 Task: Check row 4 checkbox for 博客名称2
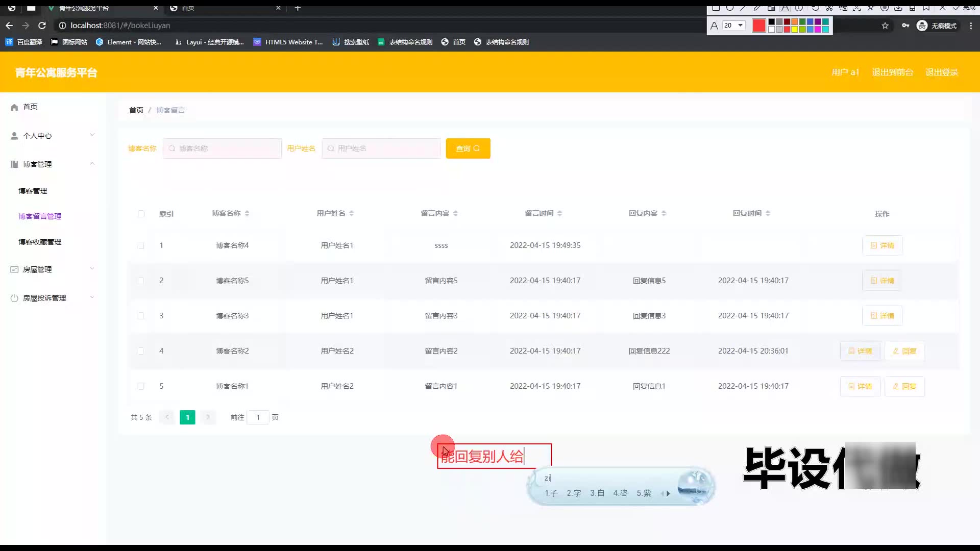[x=140, y=351]
